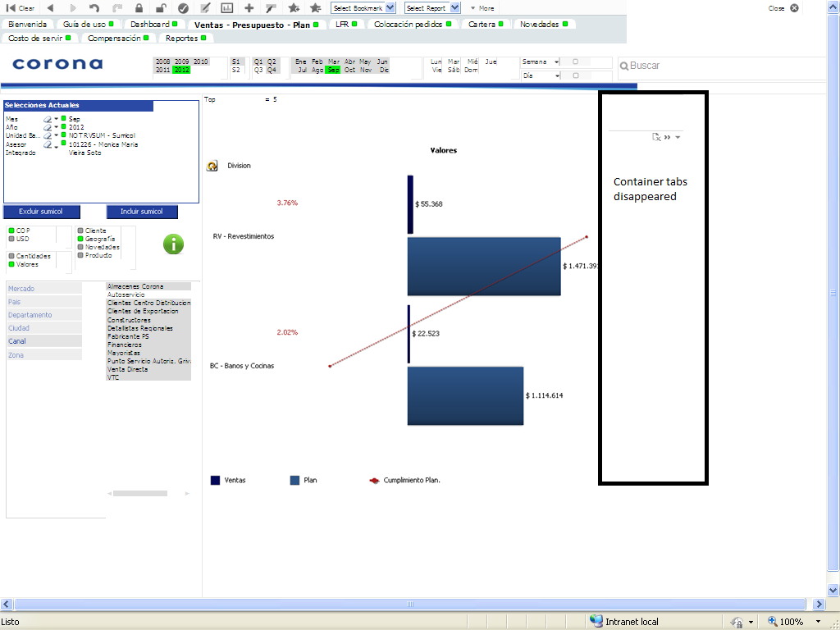
Task: Click the green information icon
Action: 174,244
